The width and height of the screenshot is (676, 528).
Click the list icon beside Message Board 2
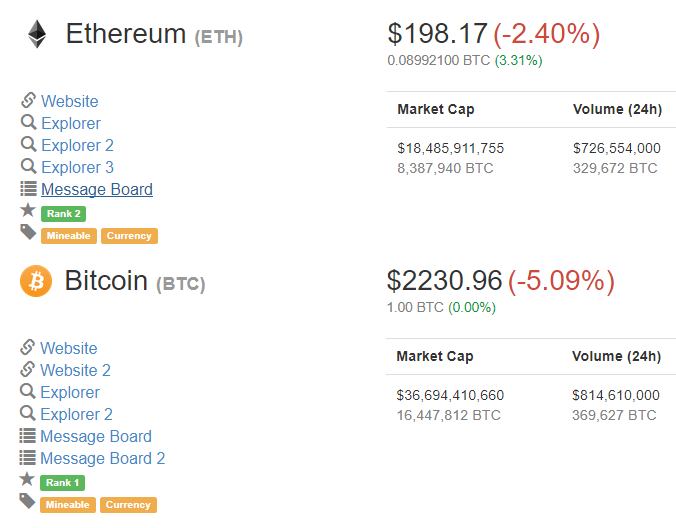[28, 458]
